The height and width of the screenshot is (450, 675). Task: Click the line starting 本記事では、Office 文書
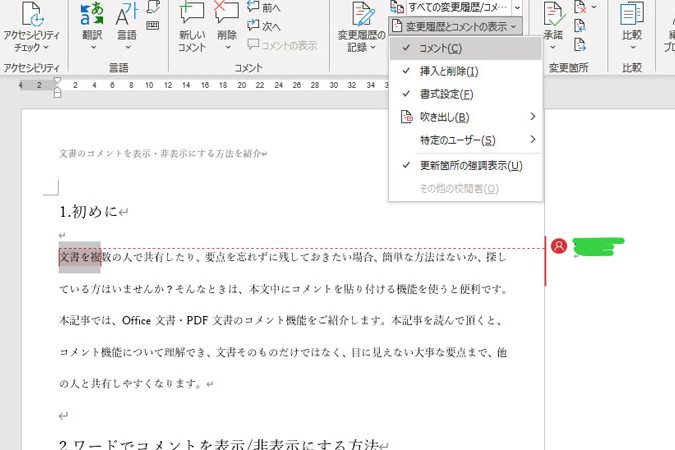click(x=281, y=320)
